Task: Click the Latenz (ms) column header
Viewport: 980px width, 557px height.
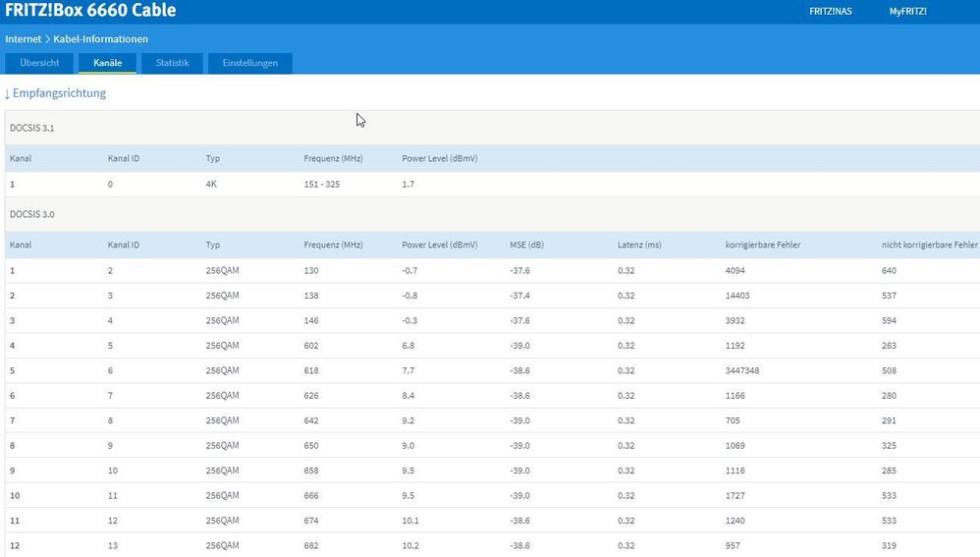Action: [639, 245]
